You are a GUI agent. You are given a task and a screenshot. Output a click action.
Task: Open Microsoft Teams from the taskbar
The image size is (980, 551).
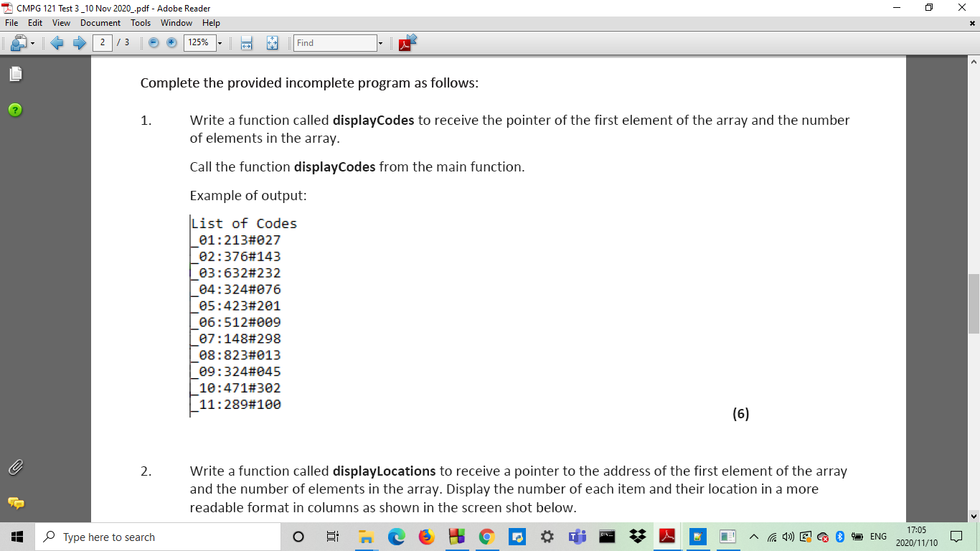[576, 536]
